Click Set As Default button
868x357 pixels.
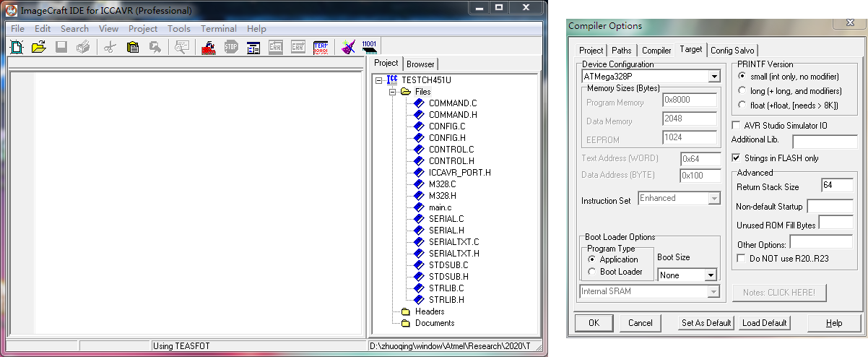706,323
